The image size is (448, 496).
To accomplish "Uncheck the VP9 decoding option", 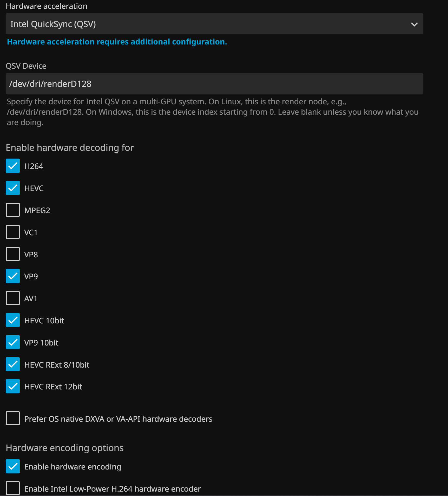I will [x=13, y=276].
